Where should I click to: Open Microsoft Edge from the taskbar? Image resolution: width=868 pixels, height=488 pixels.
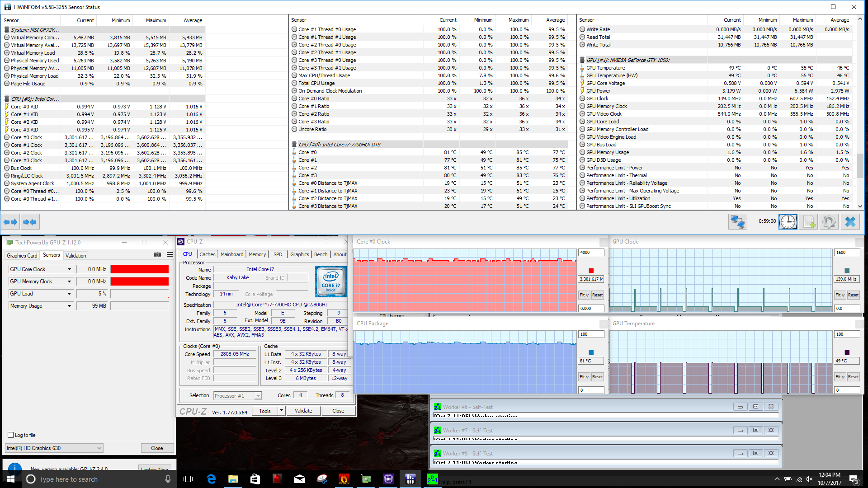point(211,479)
